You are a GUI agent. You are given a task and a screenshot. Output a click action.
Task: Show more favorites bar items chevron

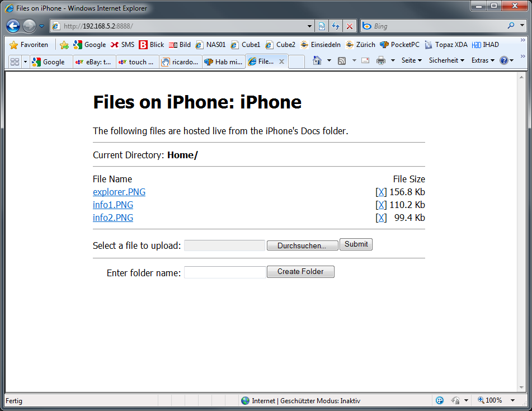[523, 40]
